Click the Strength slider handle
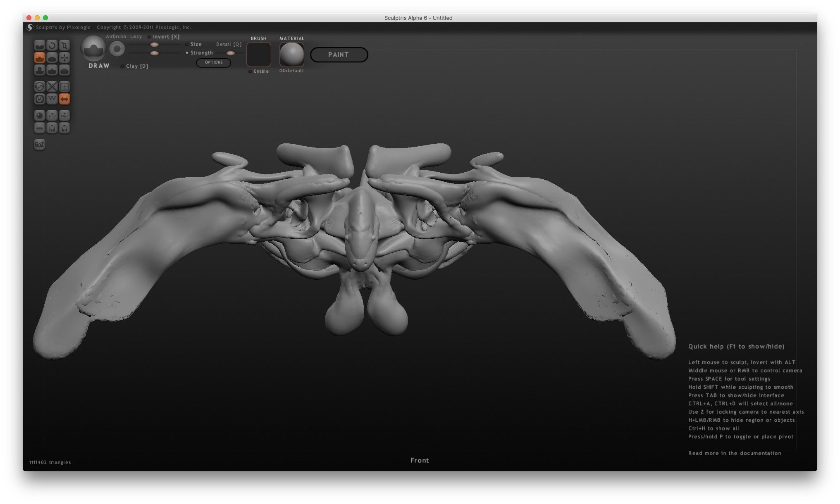 point(154,53)
